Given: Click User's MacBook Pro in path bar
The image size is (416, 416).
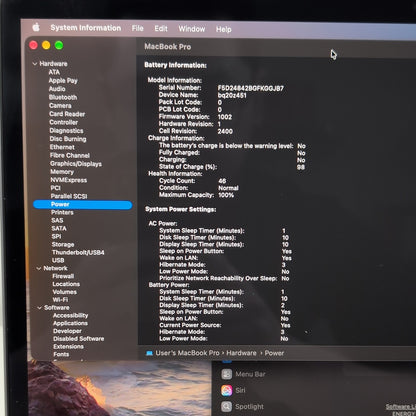Looking at the screenshot, I should (187, 353).
